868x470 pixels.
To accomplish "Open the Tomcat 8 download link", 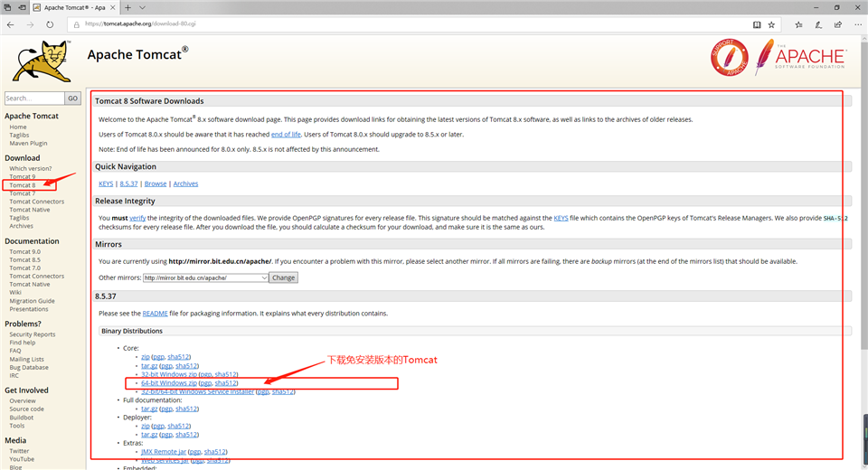I will pos(22,185).
